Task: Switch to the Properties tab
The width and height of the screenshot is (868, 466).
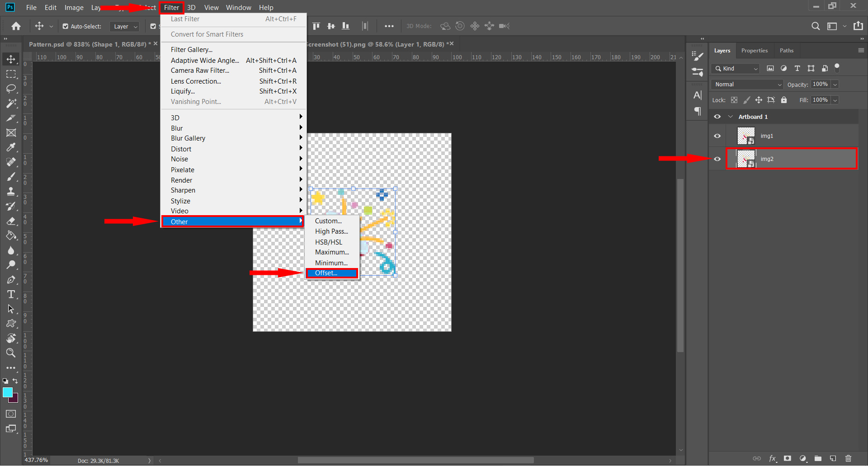Action: pyautogui.click(x=754, y=51)
